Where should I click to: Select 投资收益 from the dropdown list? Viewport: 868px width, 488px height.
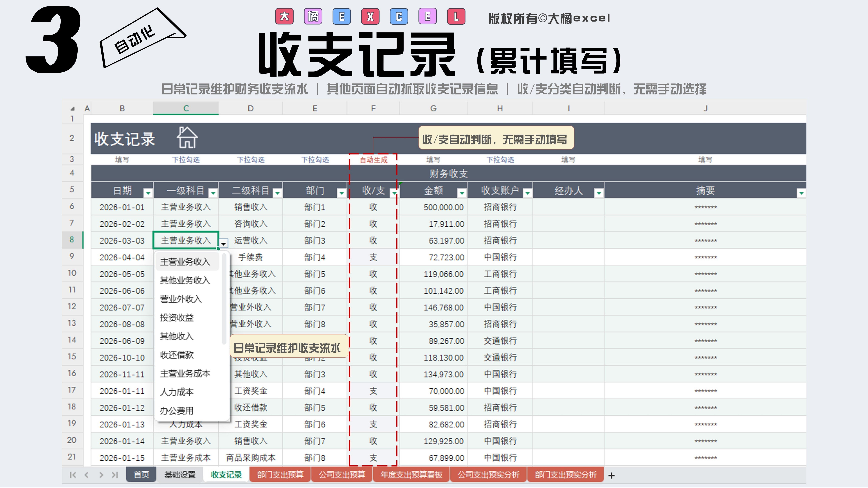pyautogui.click(x=177, y=318)
